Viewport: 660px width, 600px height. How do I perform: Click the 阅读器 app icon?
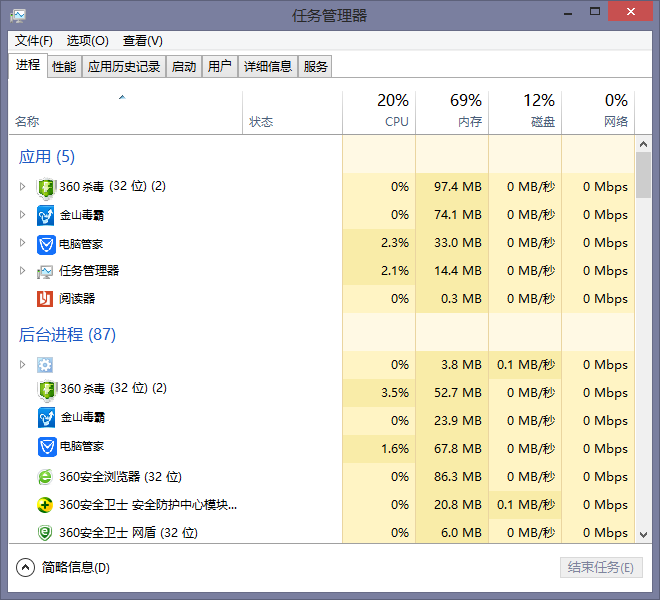coord(45,299)
